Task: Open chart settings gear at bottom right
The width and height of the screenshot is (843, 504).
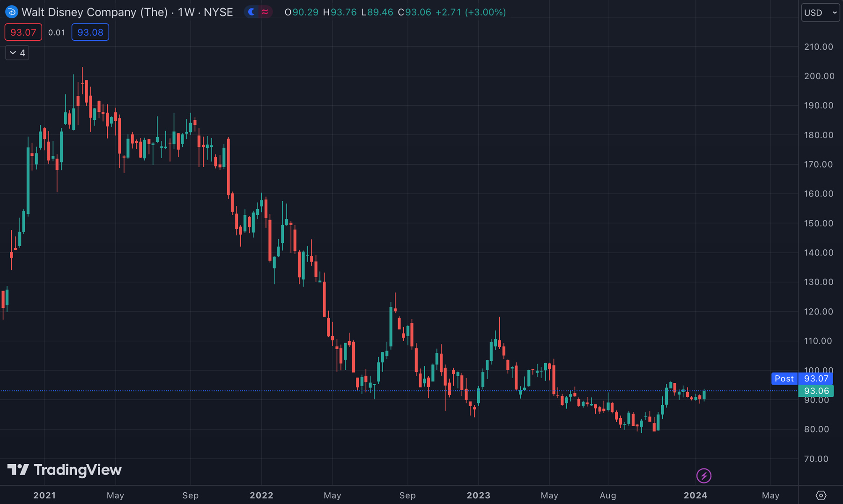Action: point(821,495)
